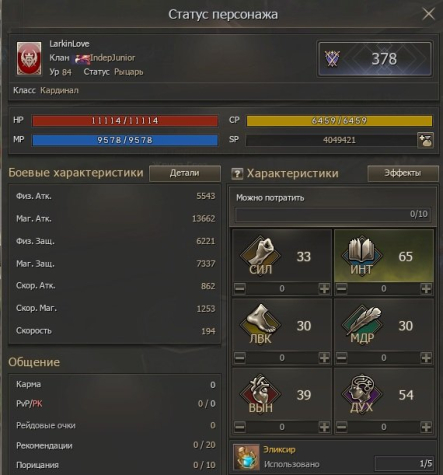This screenshot has height=475, width=443.
Task: Open help question mark beside Характеристики
Action: point(237,174)
